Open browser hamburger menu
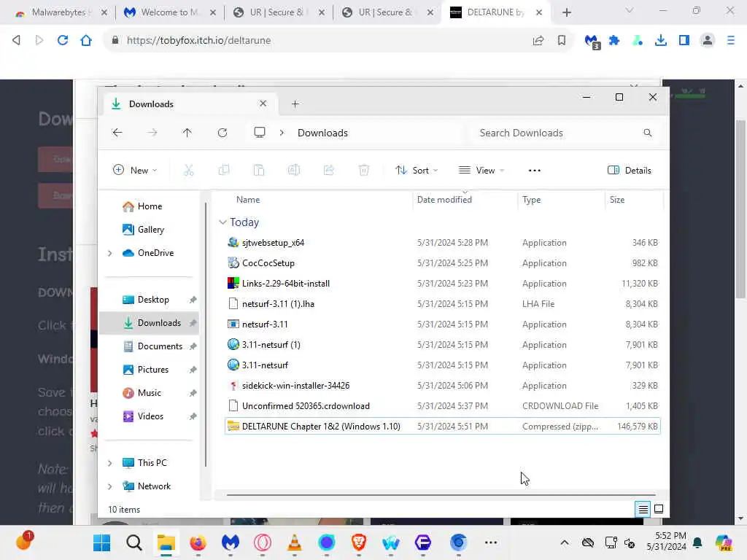Screen dimensions: 747x560 731,41
